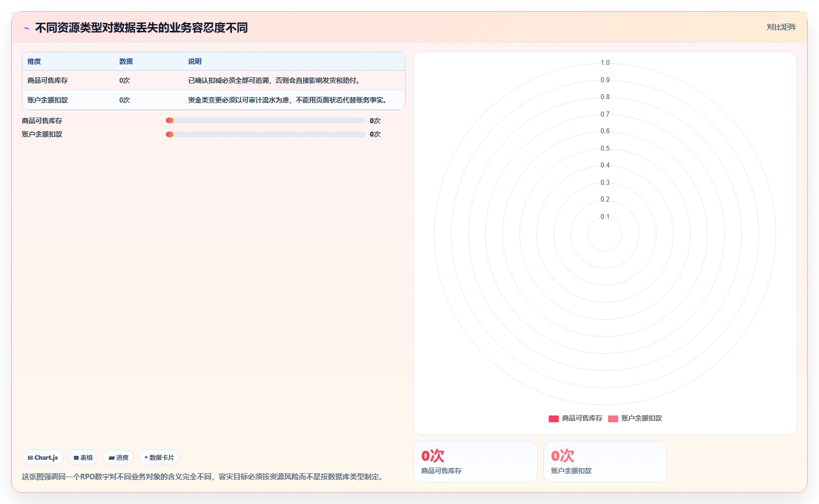Image resolution: width=819 pixels, height=504 pixels.
Task: Click the 数据 column header
Action: (x=126, y=62)
